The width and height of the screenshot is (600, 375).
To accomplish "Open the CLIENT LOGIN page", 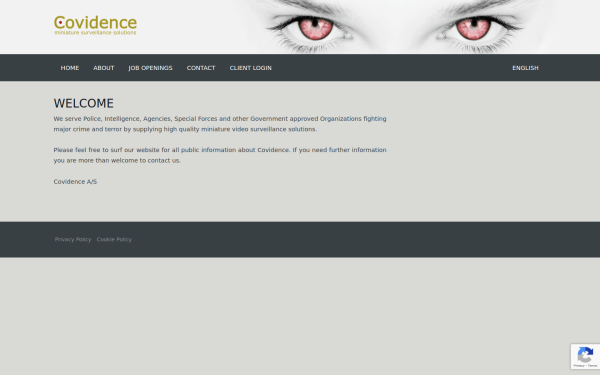I will click(251, 68).
